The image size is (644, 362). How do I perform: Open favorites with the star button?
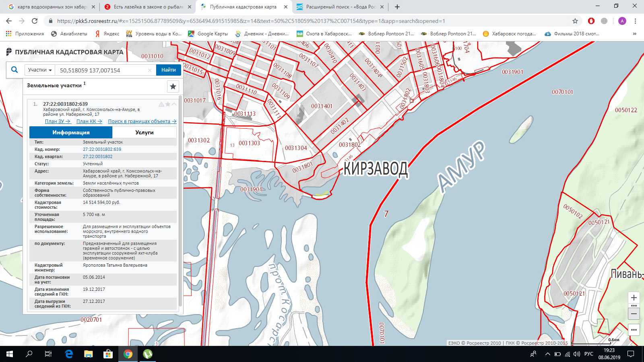173,86
